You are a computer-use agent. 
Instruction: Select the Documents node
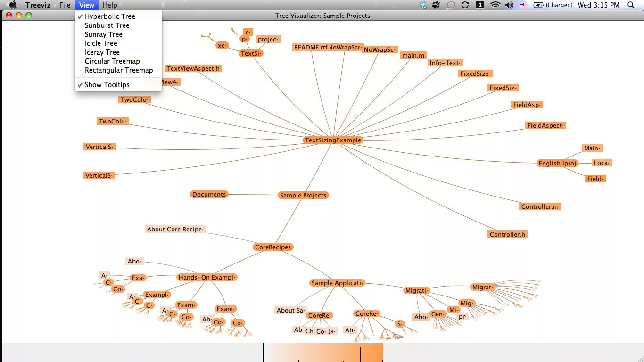(209, 194)
